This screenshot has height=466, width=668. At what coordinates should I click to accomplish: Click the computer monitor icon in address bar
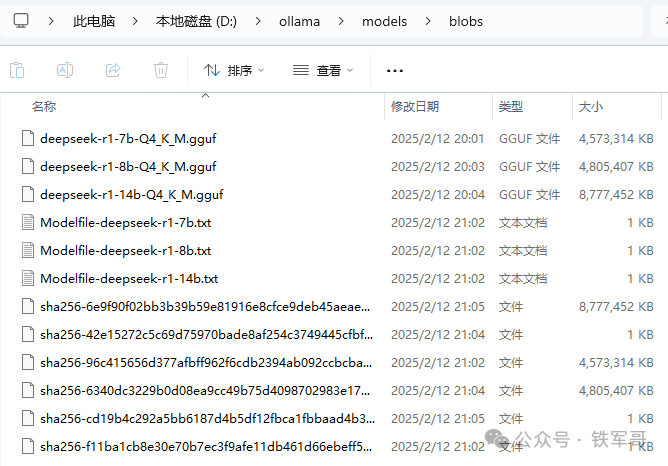21,20
